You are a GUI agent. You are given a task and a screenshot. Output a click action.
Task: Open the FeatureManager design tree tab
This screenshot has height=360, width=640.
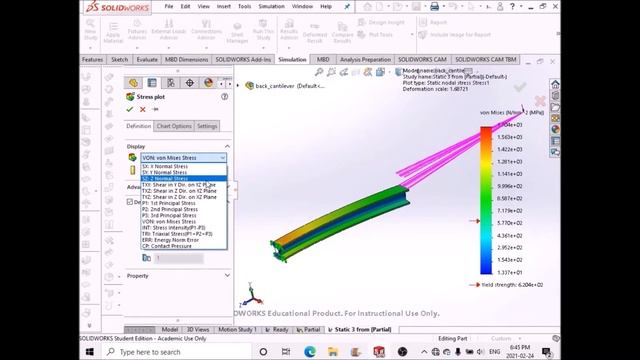[133, 83]
